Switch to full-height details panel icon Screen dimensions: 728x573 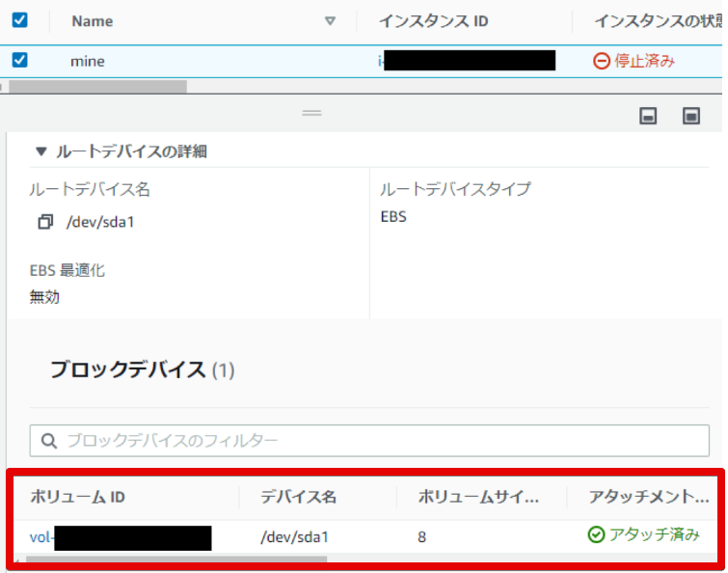pos(690,116)
